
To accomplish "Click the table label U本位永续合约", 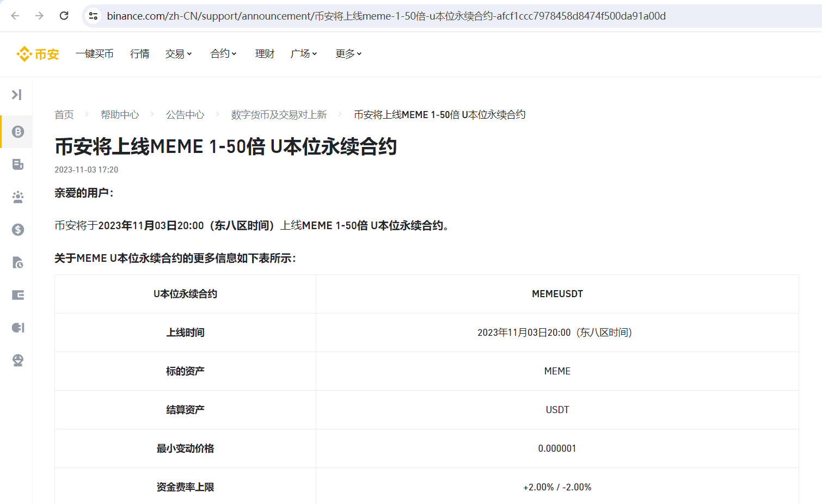I will 185,294.
